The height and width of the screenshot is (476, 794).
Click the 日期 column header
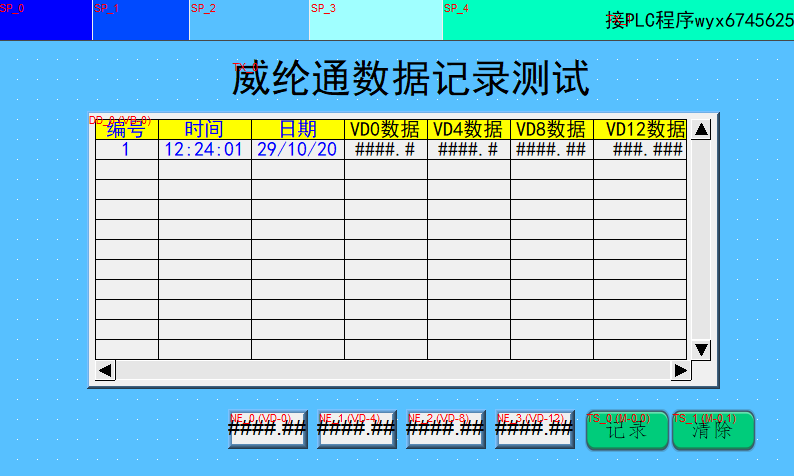point(297,129)
